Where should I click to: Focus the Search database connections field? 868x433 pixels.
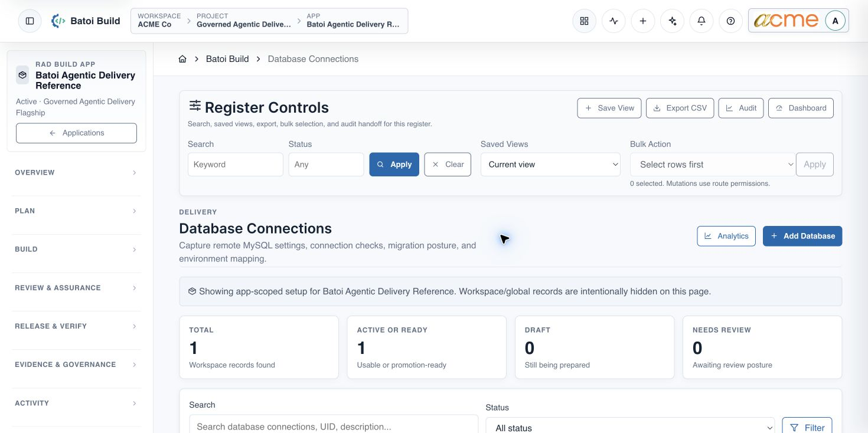click(334, 425)
